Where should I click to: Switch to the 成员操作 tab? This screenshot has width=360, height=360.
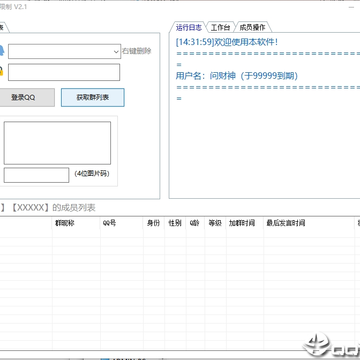click(x=252, y=27)
